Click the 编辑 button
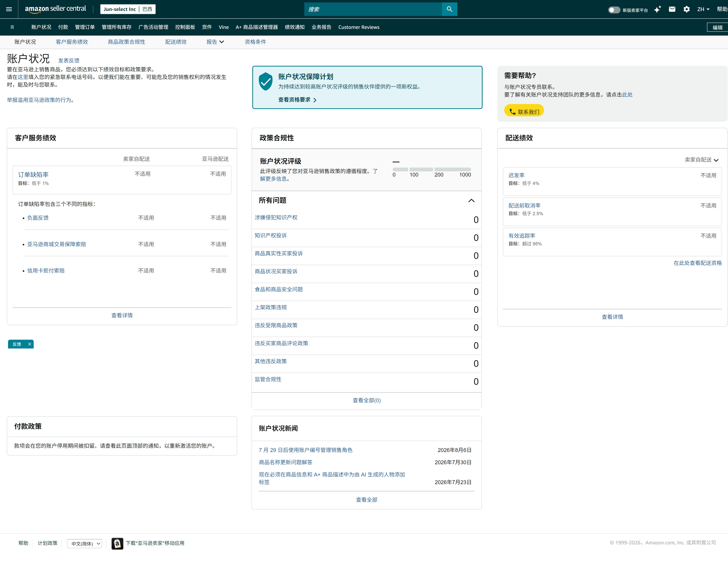This screenshot has height=565, width=728. coord(717,27)
